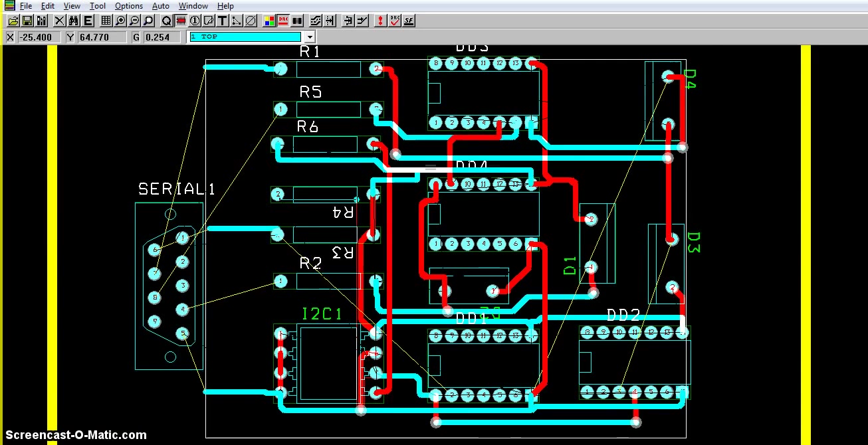Open the Library Manager toolbar icon
Screen dimensions: 868x445
point(42,21)
